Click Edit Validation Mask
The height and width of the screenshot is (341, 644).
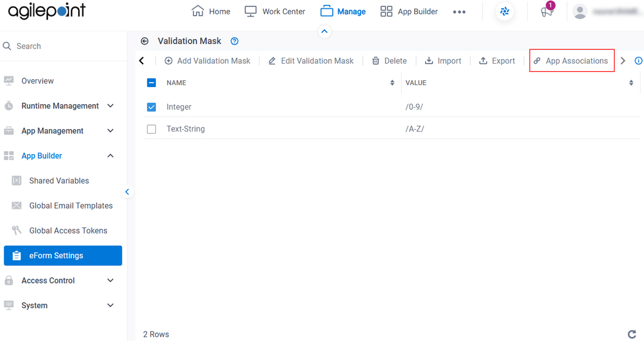(311, 61)
